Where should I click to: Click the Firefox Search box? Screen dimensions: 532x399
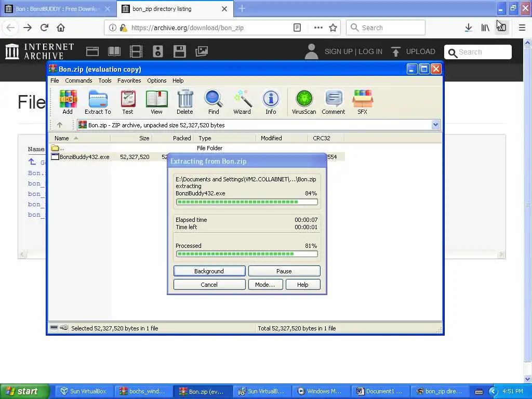click(385, 28)
